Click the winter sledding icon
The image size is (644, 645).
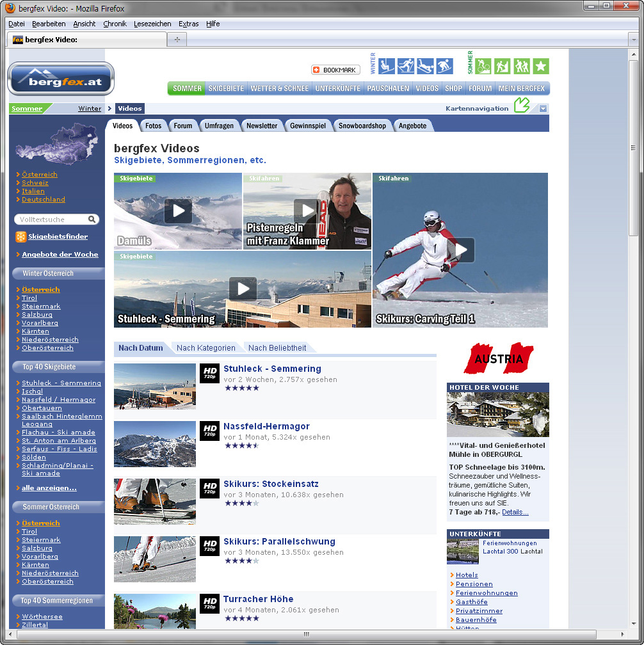(425, 66)
